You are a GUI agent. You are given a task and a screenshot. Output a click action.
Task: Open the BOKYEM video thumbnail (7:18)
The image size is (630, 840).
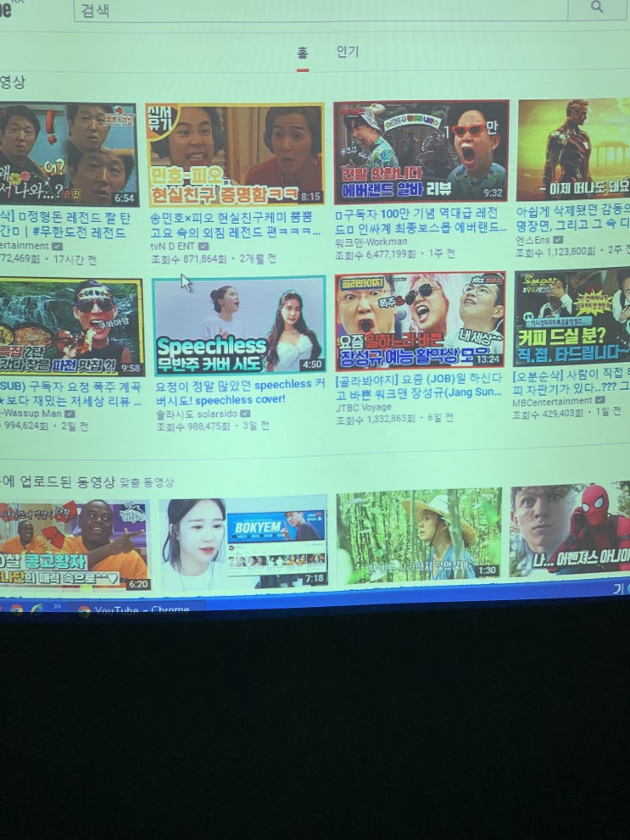[x=243, y=542]
